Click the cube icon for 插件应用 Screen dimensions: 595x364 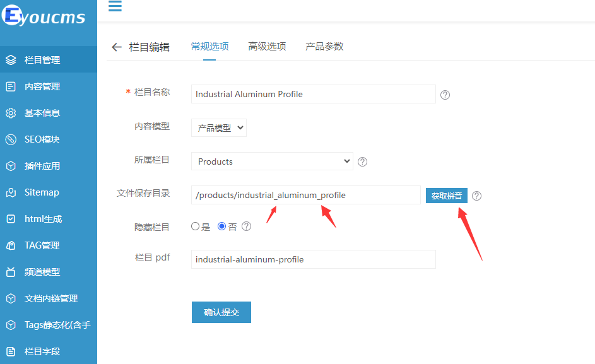[x=11, y=166]
